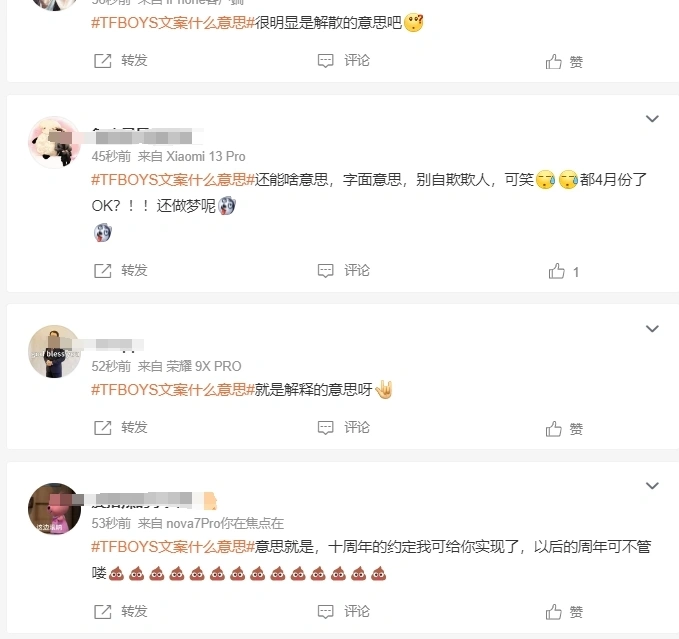Open hashtag link in '还能啥意思' post
The width and height of the screenshot is (679, 639).
click(x=173, y=179)
